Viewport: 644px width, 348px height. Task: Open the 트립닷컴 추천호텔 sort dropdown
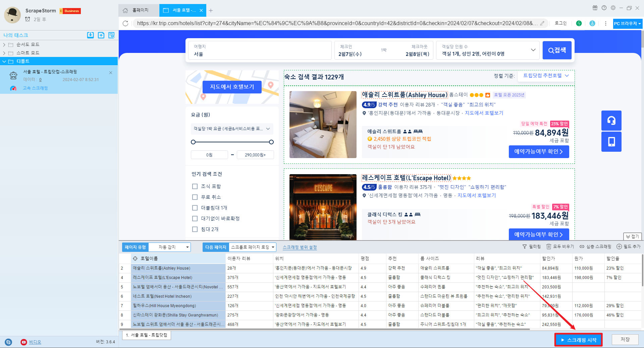[546, 76]
